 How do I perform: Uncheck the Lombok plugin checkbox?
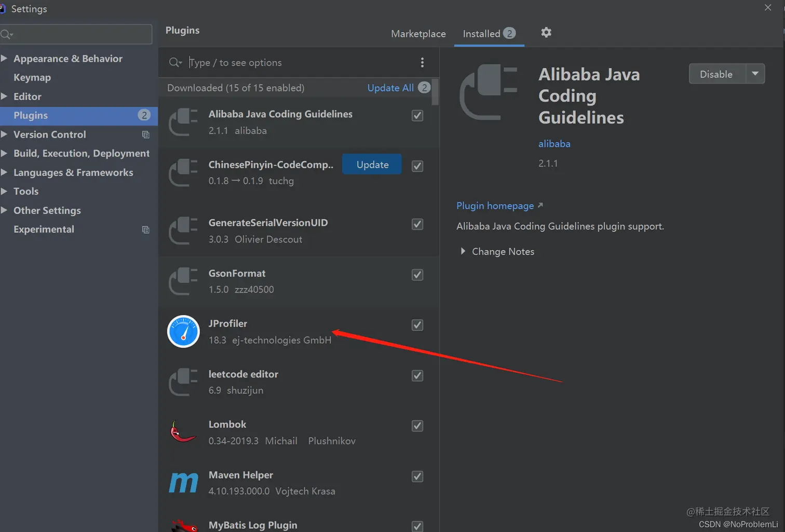click(x=417, y=426)
